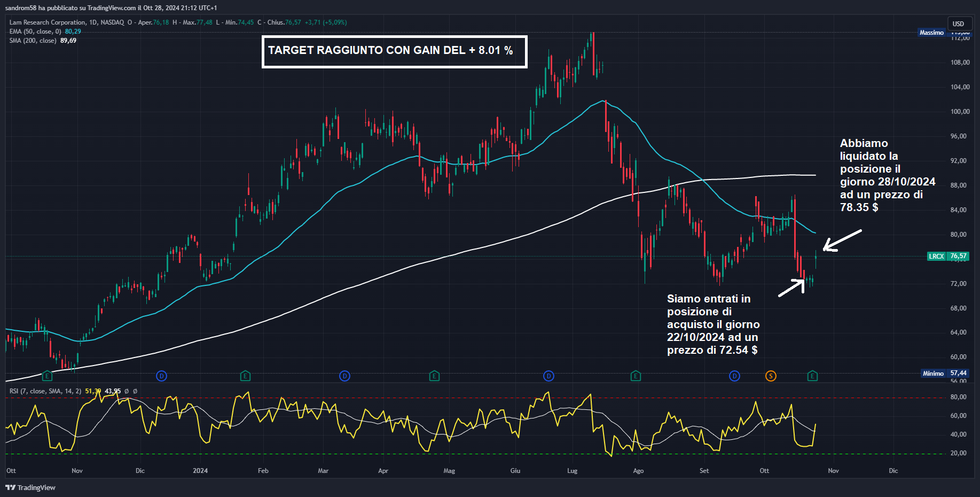Click the earnings E marker below end of July 2024
Viewport: 980px width, 497px height.
pyautogui.click(x=636, y=376)
